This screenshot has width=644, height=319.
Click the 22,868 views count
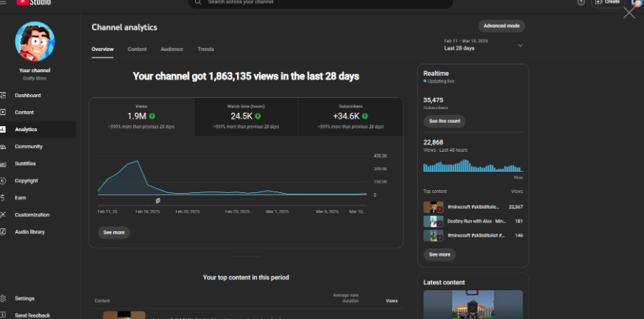(434, 142)
